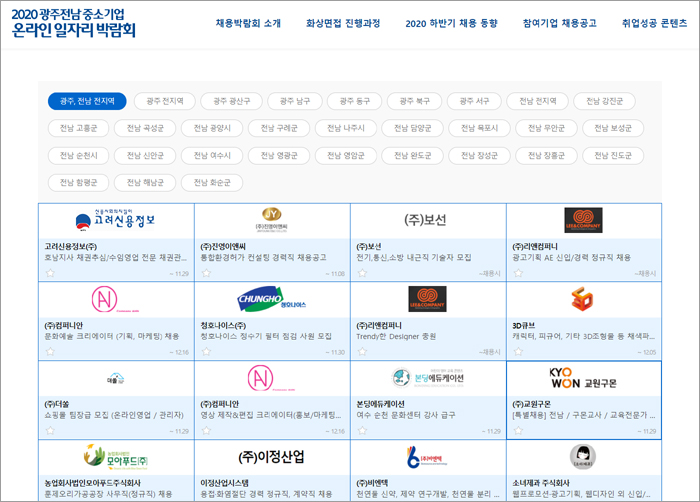Viewport: 700px width, 502px height.
Task: Open the 청호나이스 정수기 필터 점검 posting
Action: click(x=266, y=336)
